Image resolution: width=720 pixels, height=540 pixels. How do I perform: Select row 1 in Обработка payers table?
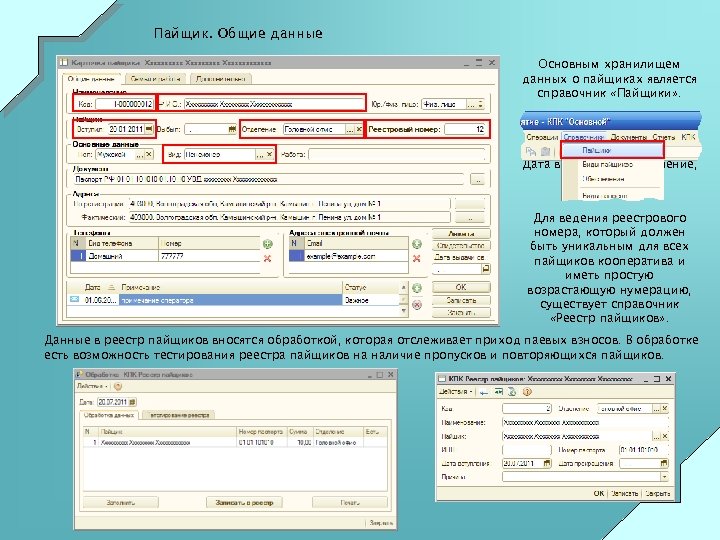click(x=235, y=443)
